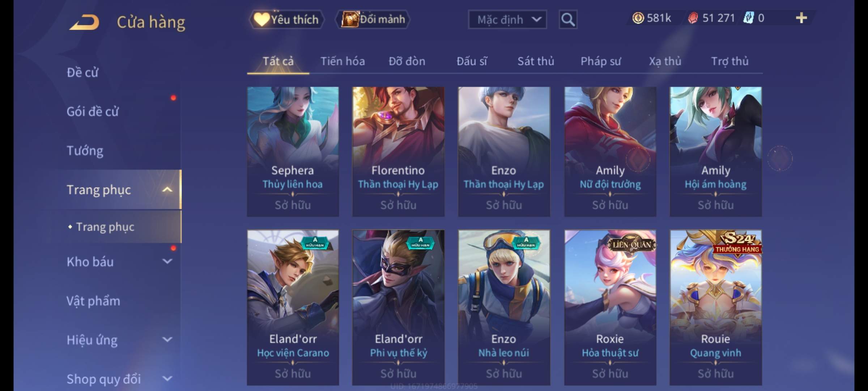Collapse the Trang phục sidebar section
This screenshot has width=868, height=391.
point(167,189)
